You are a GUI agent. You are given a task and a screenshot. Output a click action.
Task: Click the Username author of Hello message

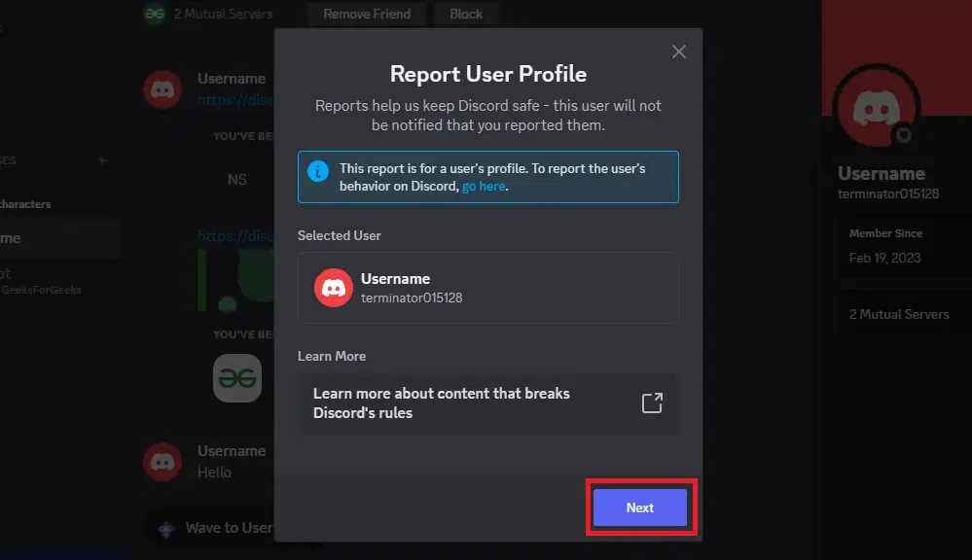point(232,451)
